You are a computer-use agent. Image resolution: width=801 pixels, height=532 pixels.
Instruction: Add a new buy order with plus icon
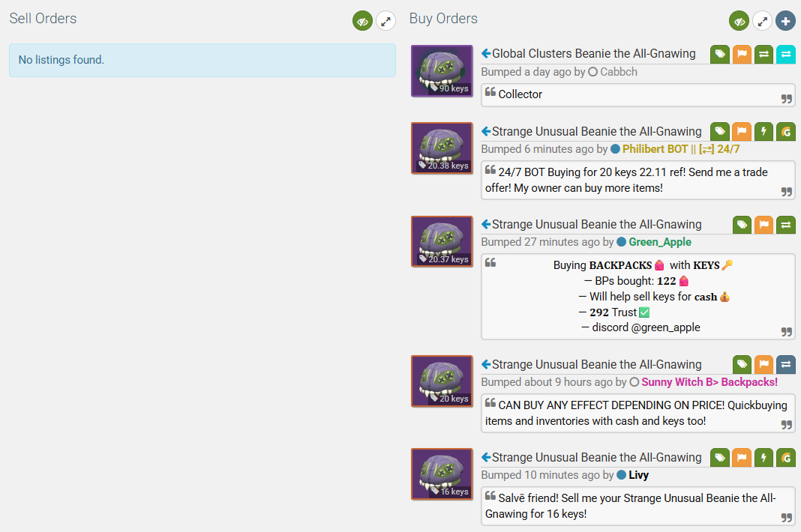click(x=786, y=22)
